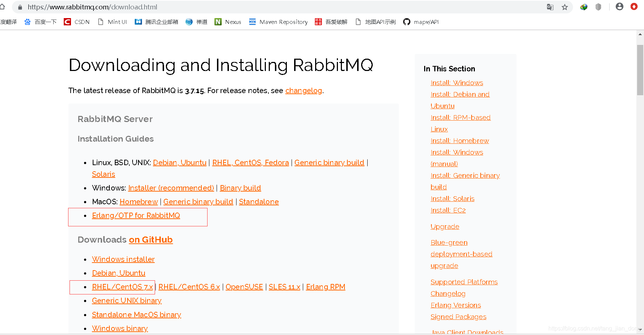Open the Mint UI bookmark

point(112,22)
